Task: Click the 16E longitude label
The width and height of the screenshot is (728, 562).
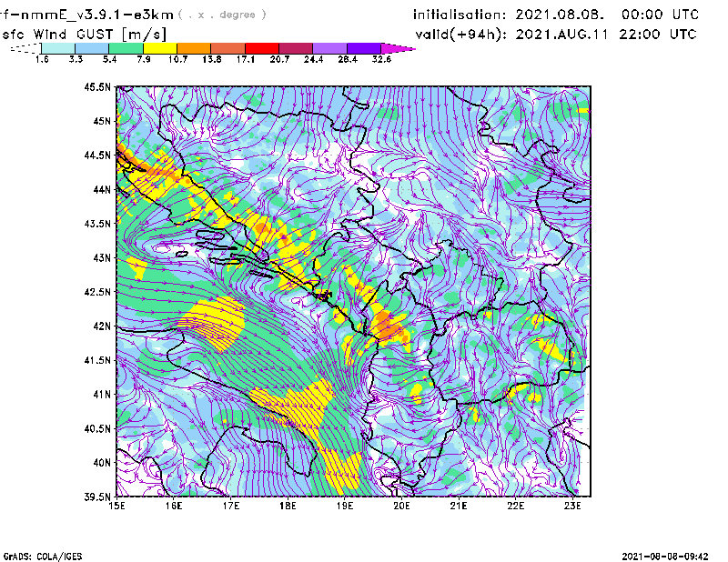Action: coord(174,506)
